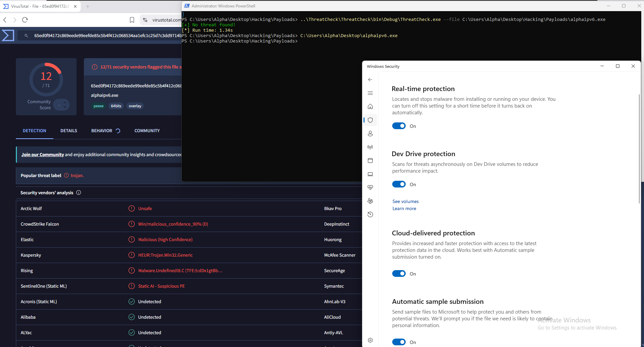644x347 pixels.
Task: Click the CrowdStrike Falcon vendor row
Action: click(x=189, y=224)
